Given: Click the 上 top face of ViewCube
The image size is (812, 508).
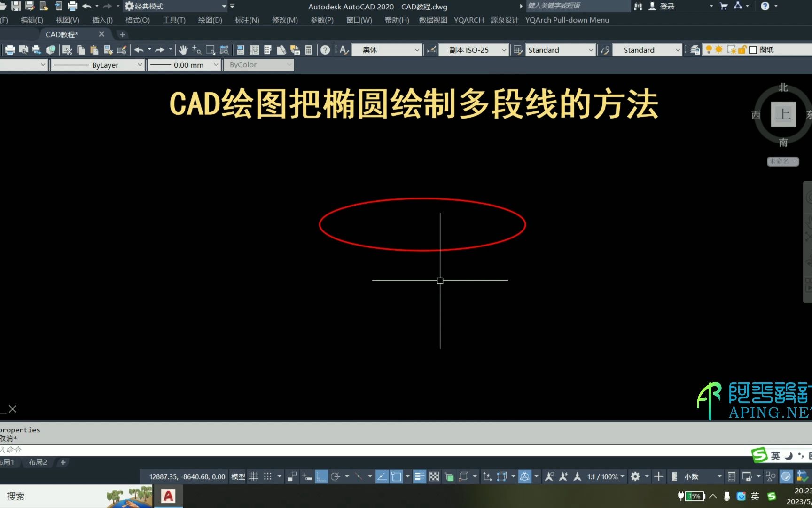Looking at the screenshot, I should (783, 114).
